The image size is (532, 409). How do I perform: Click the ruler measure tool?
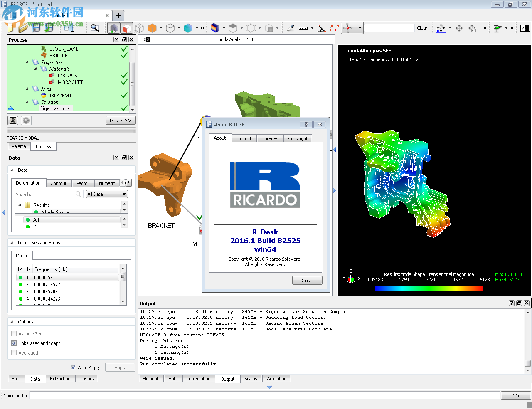(303, 28)
